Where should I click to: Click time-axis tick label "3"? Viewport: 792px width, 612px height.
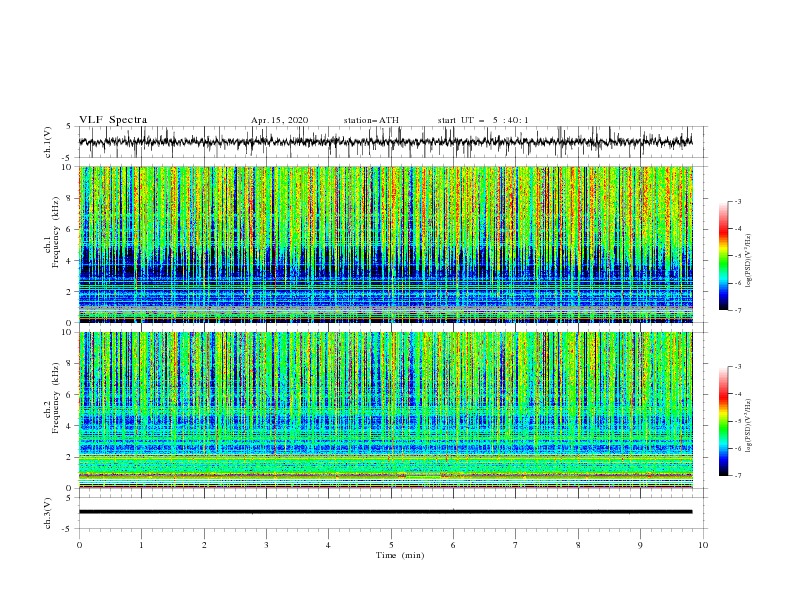(x=266, y=545)
